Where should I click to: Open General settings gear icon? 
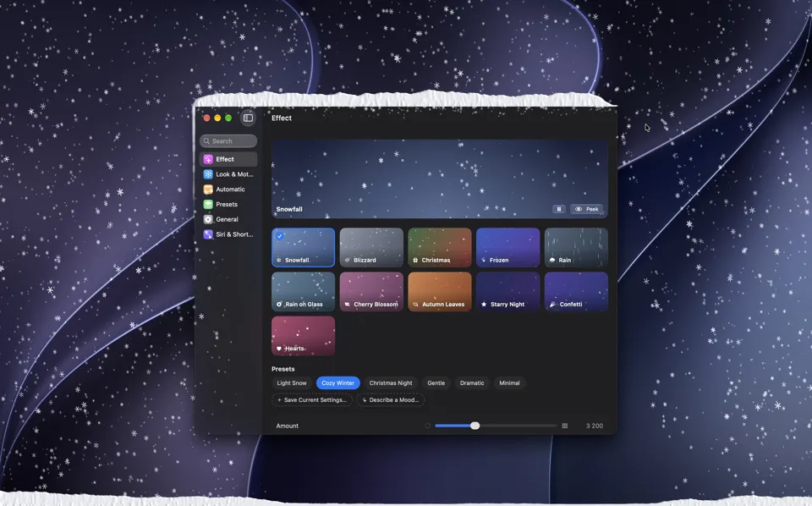coord(208,219)
